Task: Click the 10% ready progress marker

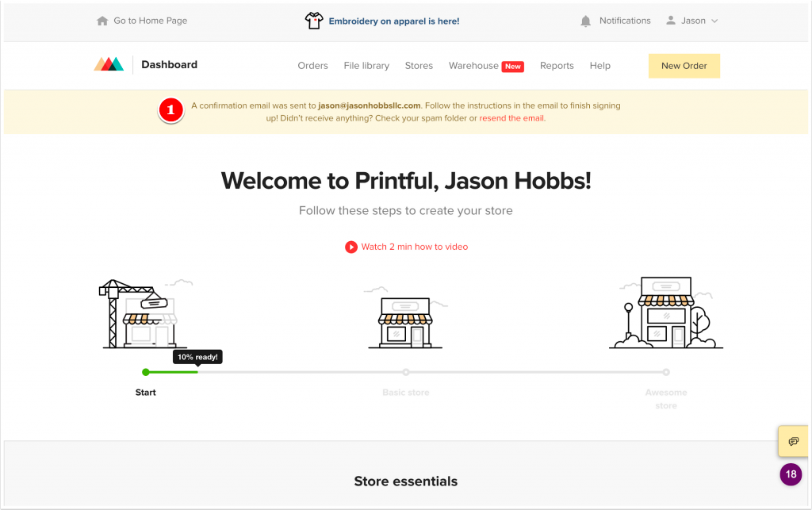Action: tap(197, 357)
